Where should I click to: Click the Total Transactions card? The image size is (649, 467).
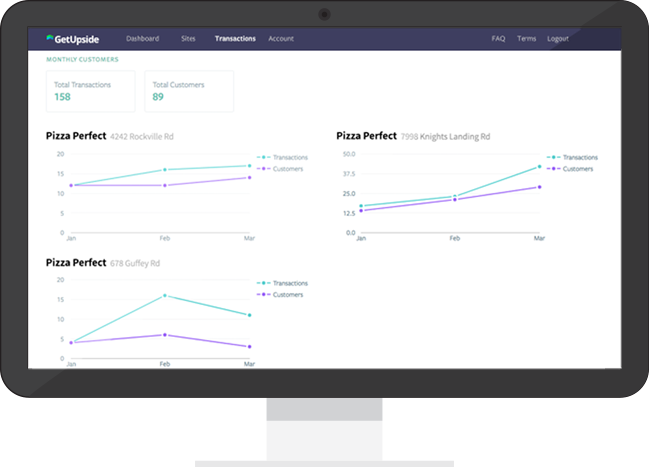coord(91,91)
